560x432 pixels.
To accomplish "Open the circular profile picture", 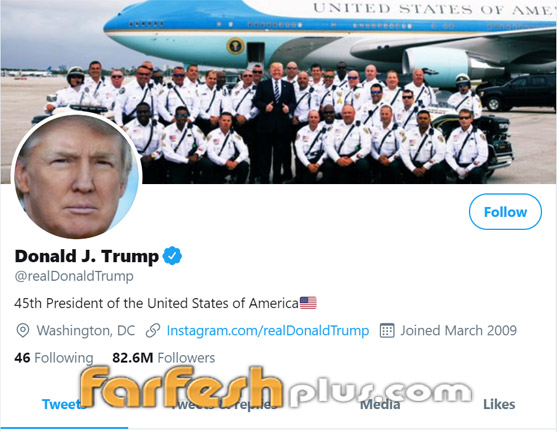I will (x=77, y=175).
